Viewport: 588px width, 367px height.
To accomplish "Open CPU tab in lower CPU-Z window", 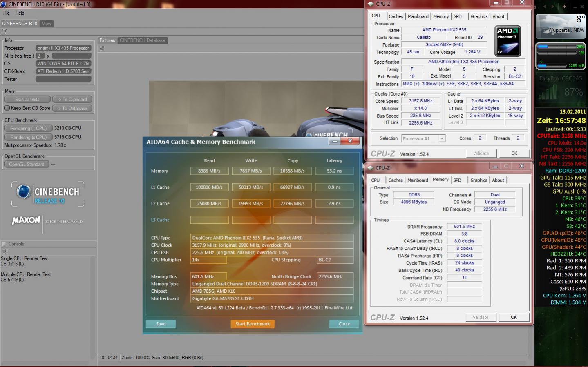I will tap(375, 180).
